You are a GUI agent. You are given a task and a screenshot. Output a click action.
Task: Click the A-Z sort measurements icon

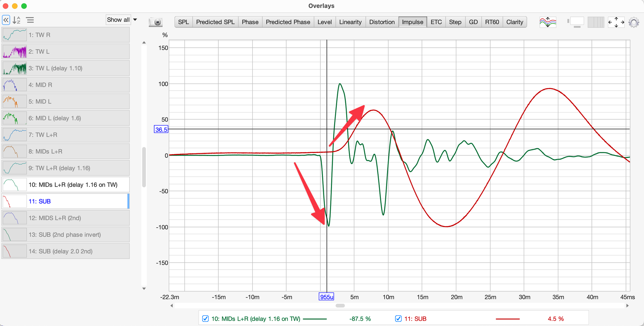point(16,20)
